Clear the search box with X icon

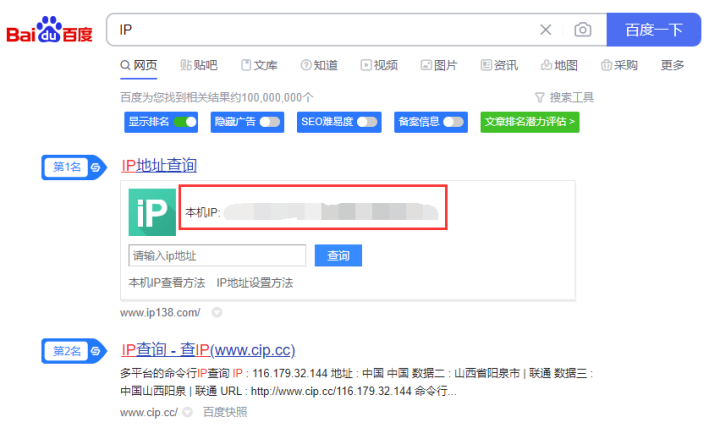tap(546, 30)
